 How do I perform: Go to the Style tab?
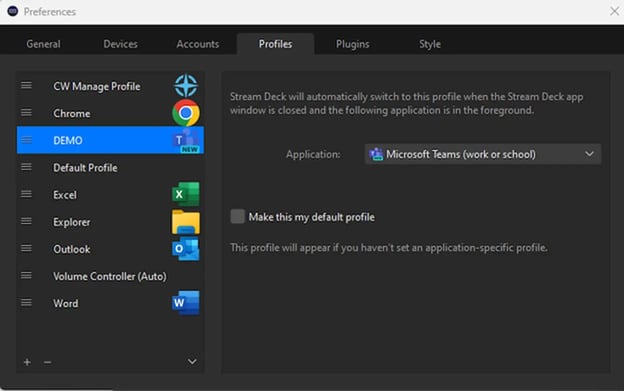(x=430, y=44)
